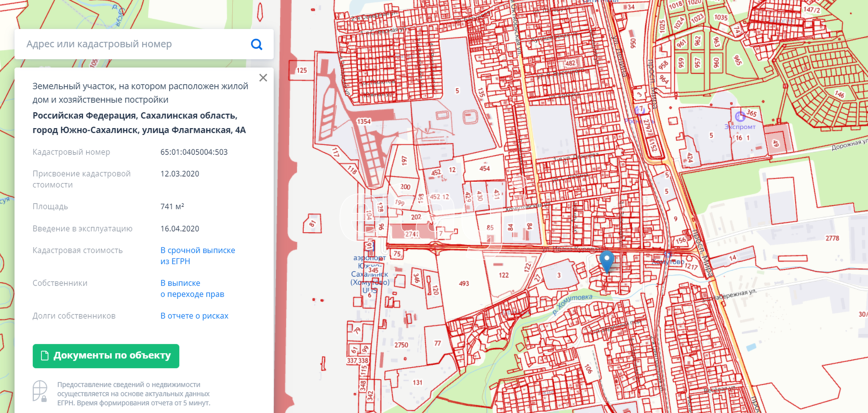Click the Хомутово transit stop icon
Image resolution: width=868 pixels, height=413 pixels.
point(668,254)
